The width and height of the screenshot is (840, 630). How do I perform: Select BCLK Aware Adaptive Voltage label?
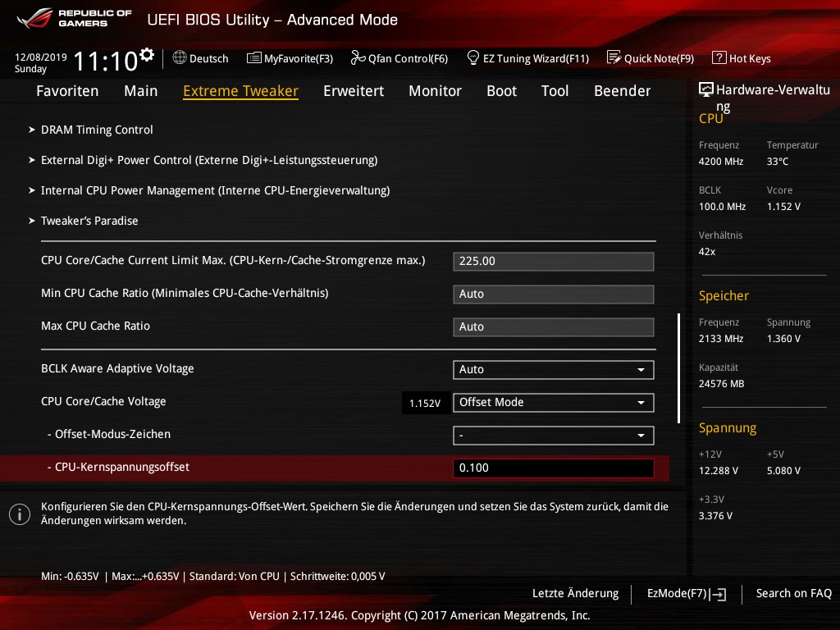tap(117, 368)
